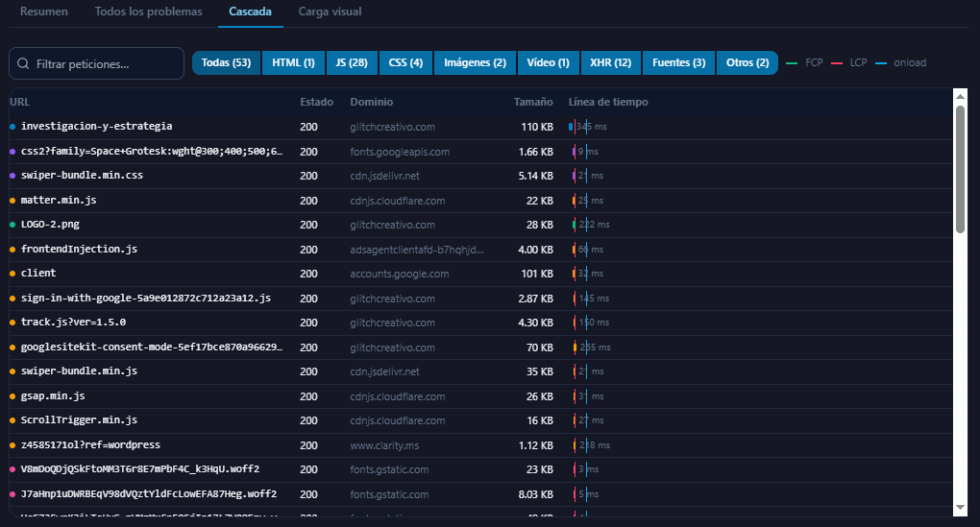Select the J7aHnp1uDWRBEqV98dVQztYldFcLowEFA87Heg.woff2 request
This screenshot has width=980, height=527.
click(481, 494)
